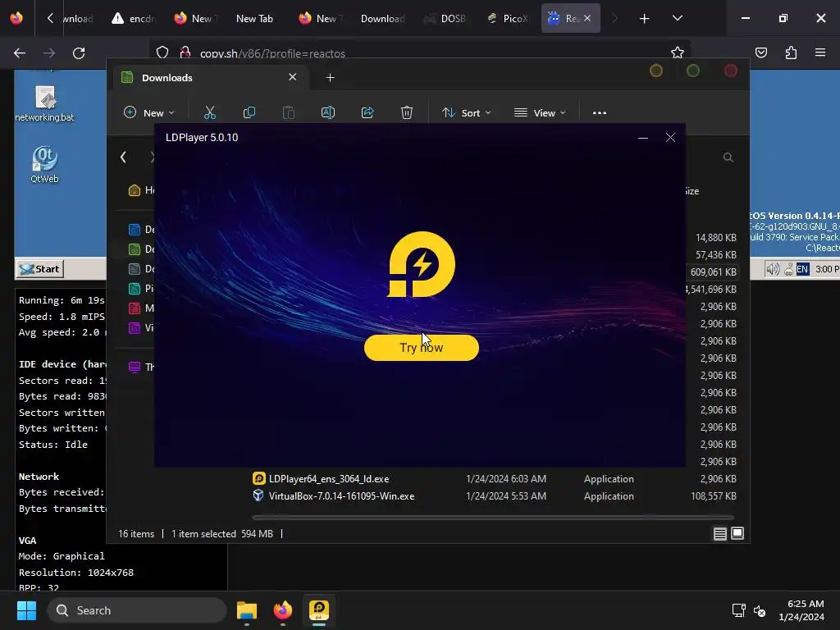
Task: Click the horizontal scrollbar in file list
Action: click(493, 517)
